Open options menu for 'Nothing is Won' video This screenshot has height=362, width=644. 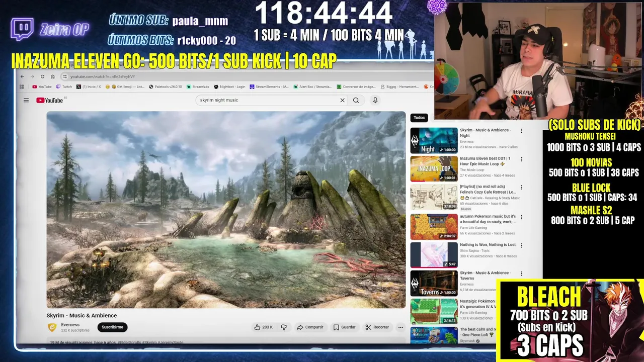(521, 245)
